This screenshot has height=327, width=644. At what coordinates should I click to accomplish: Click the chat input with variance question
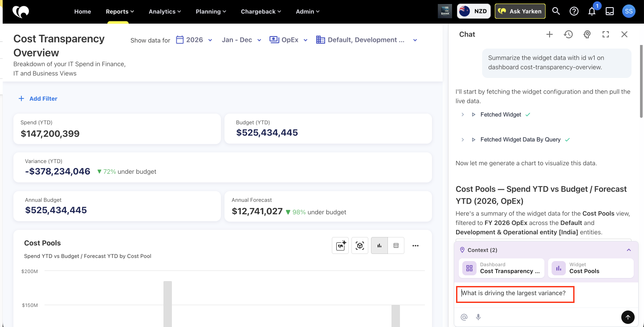514,294
